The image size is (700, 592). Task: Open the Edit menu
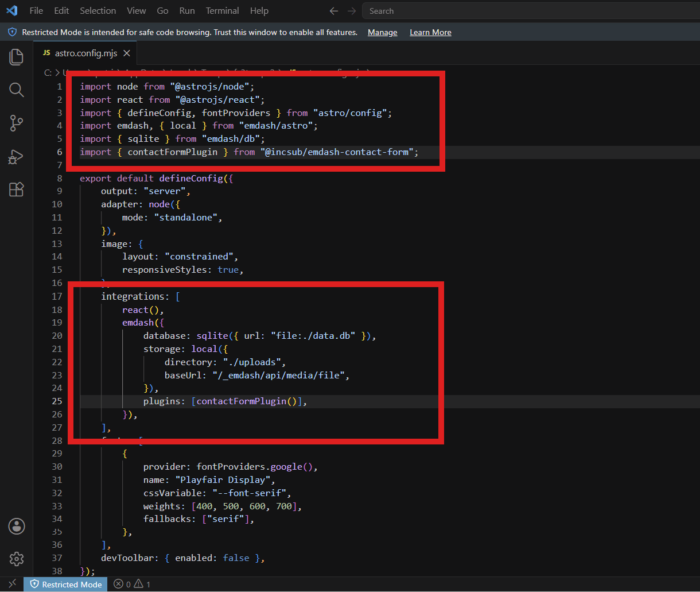tap(61, 11)
